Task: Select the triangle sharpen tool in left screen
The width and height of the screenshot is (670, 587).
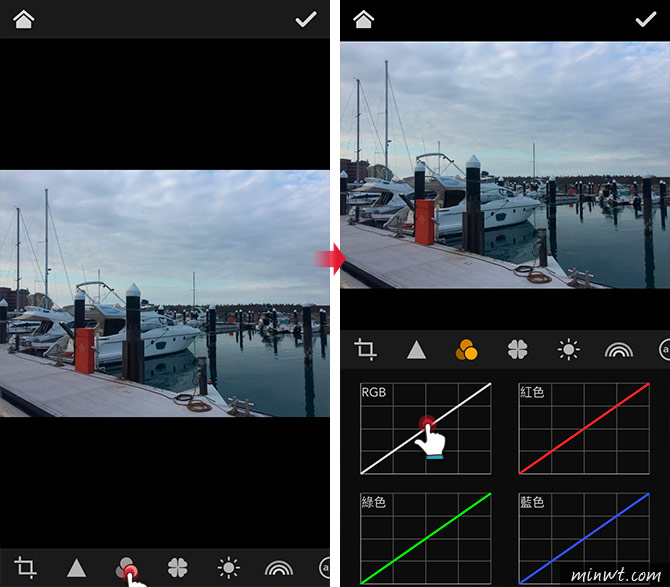Action: [x=76, y=568]
